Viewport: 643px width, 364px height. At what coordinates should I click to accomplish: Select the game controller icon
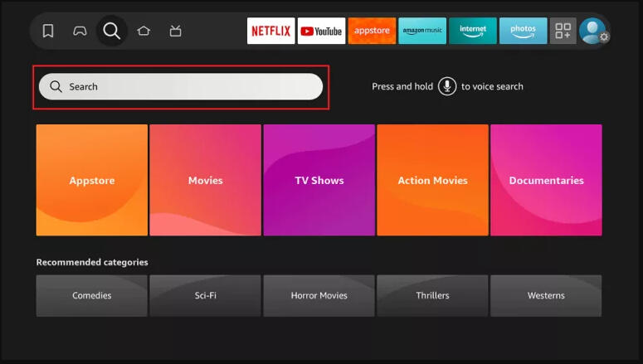(80, 32)
